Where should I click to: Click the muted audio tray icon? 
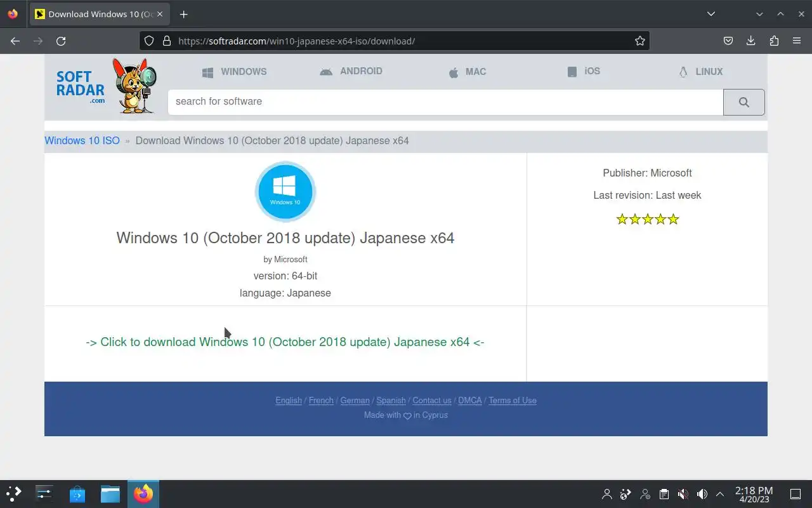(683, 494)
